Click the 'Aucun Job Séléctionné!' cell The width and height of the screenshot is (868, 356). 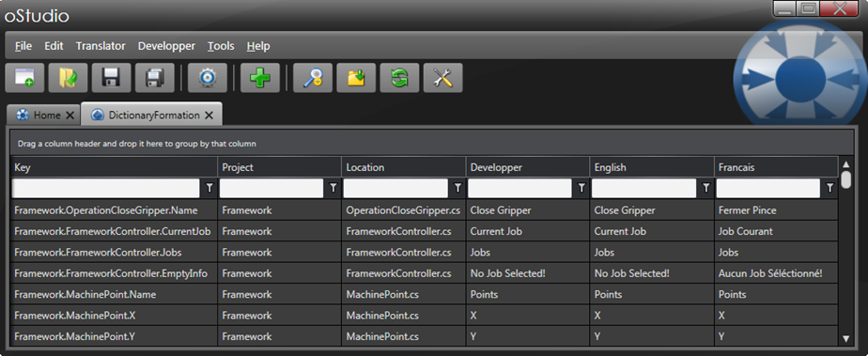coord(776,273)
